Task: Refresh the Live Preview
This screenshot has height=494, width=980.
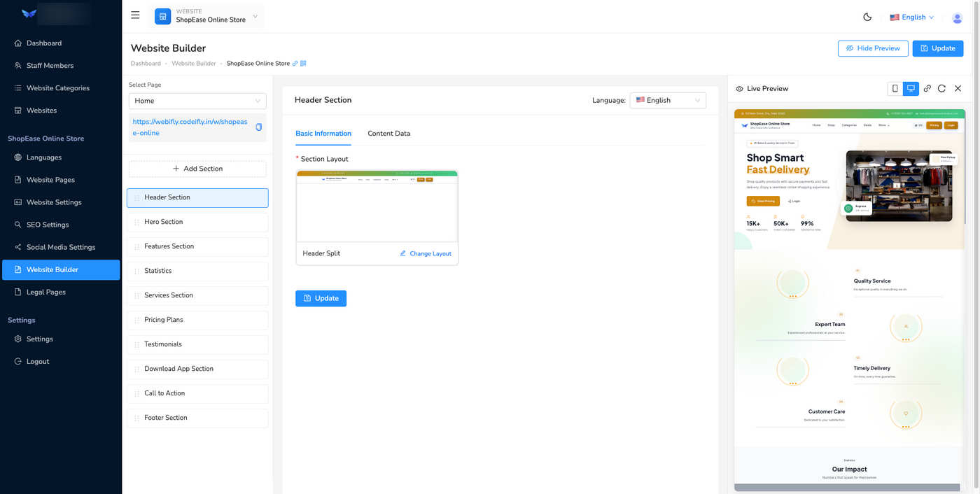Action: pos(942,89)
